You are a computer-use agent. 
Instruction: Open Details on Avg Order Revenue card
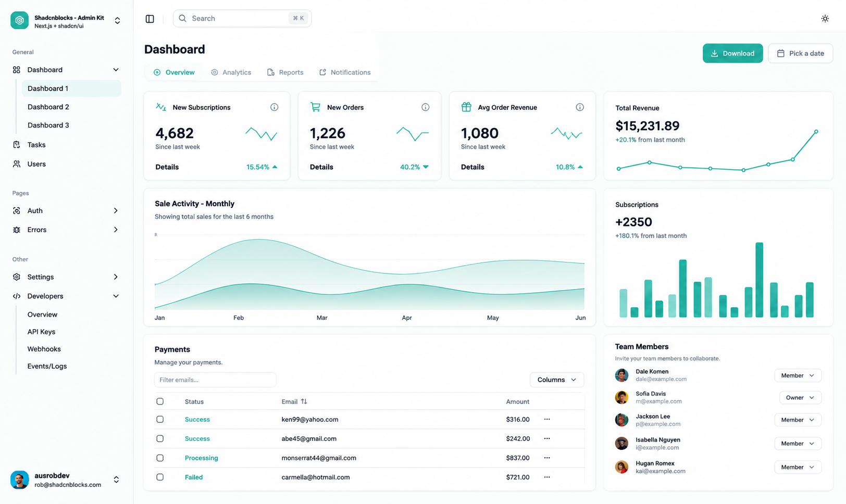(472, 167)
